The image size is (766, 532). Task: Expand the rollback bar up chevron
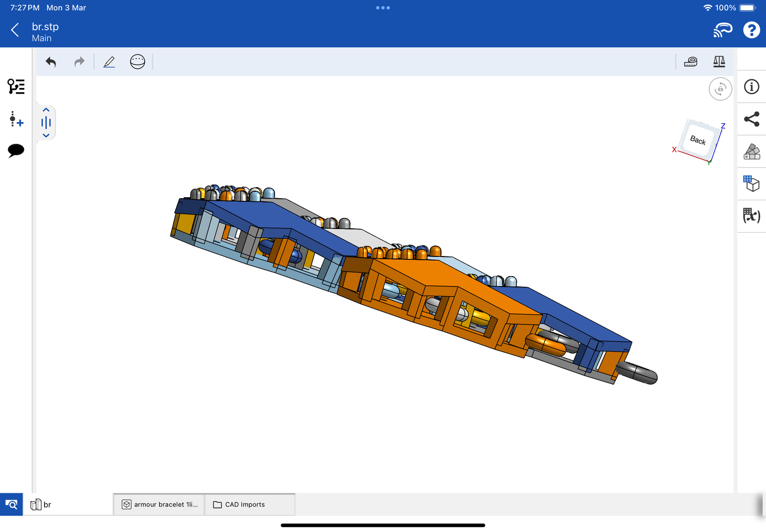(46, 110)
